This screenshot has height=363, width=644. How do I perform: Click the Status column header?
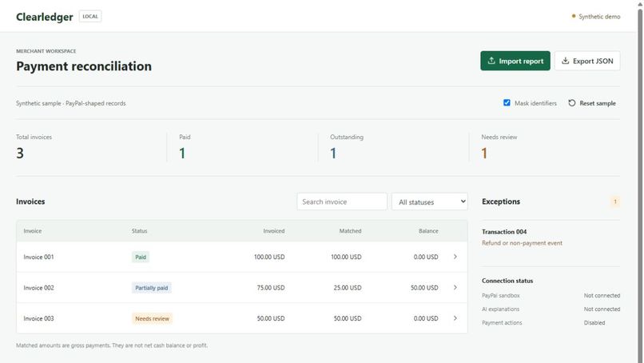(139, 231)
